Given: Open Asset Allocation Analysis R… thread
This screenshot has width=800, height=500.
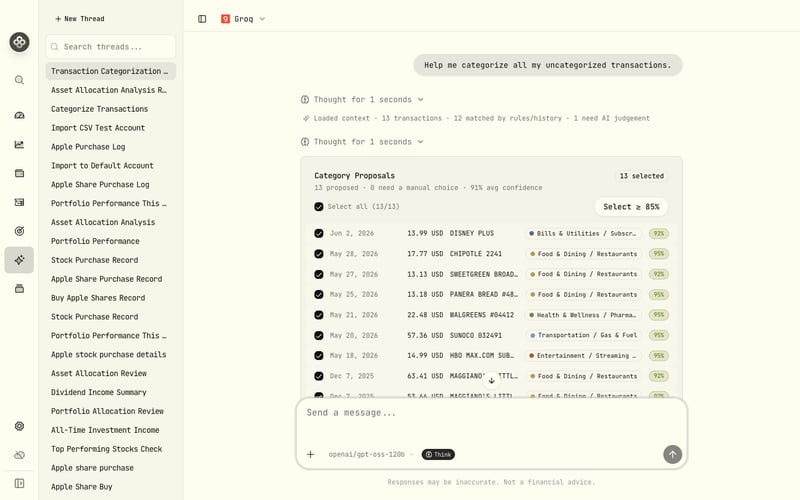Looking at the screenshot, I should [x=110, y=90].
